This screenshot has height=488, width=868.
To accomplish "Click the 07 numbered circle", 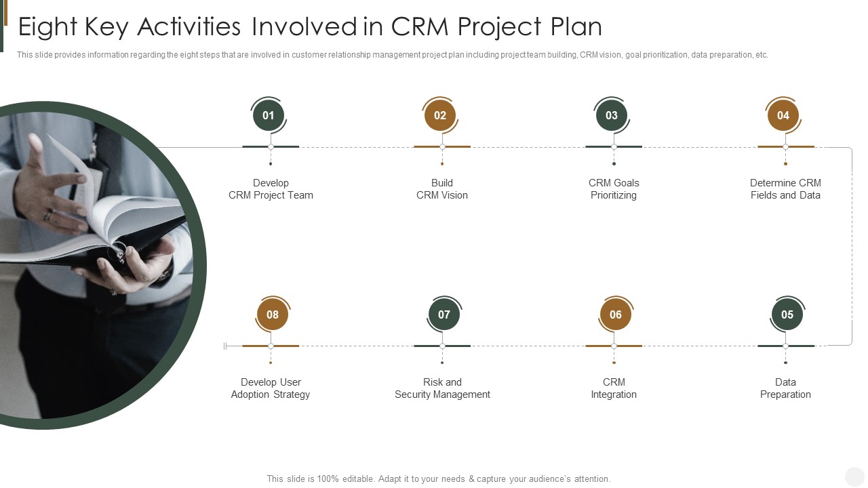I will pyautogui.click(x=444, y=314).
